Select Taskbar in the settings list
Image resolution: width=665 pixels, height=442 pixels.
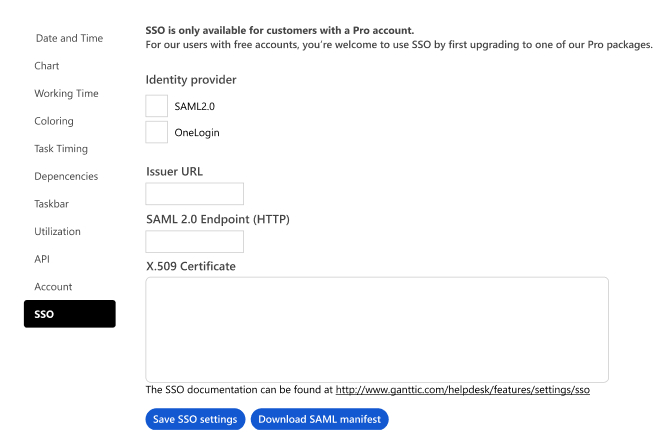(51, 204)
